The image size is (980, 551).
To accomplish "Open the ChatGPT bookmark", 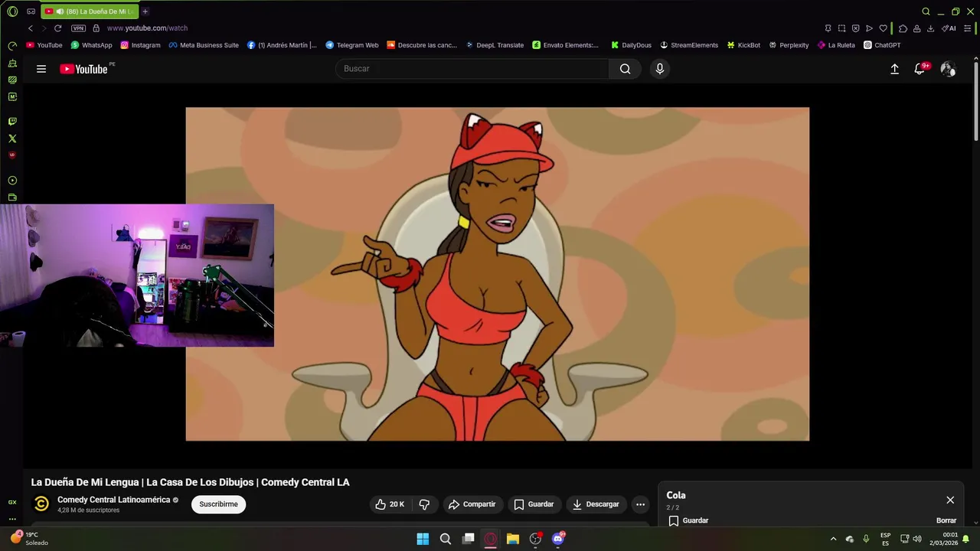I will [882, 45].
